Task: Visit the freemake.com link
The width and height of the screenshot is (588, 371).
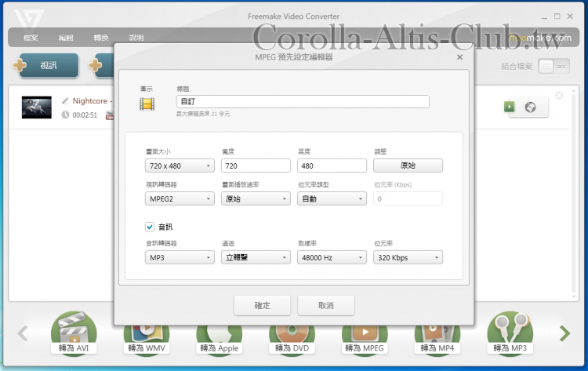Action: 540,38
